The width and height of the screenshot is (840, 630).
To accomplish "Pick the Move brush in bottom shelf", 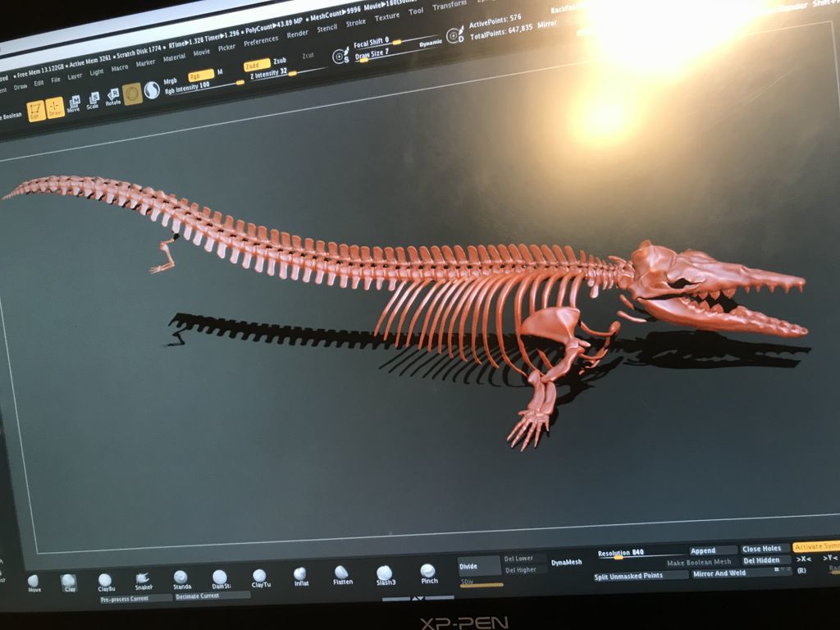I will pos(34,583).
